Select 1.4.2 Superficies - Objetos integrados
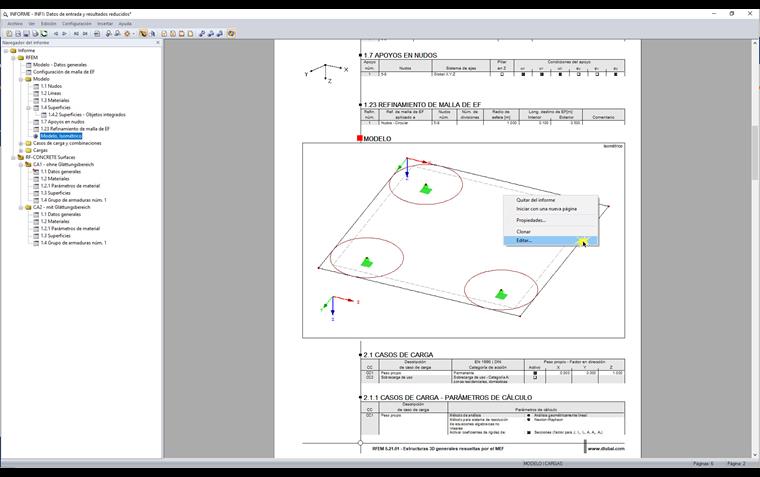Viewport: 760px width, 477px height. (x=86, y=114)
